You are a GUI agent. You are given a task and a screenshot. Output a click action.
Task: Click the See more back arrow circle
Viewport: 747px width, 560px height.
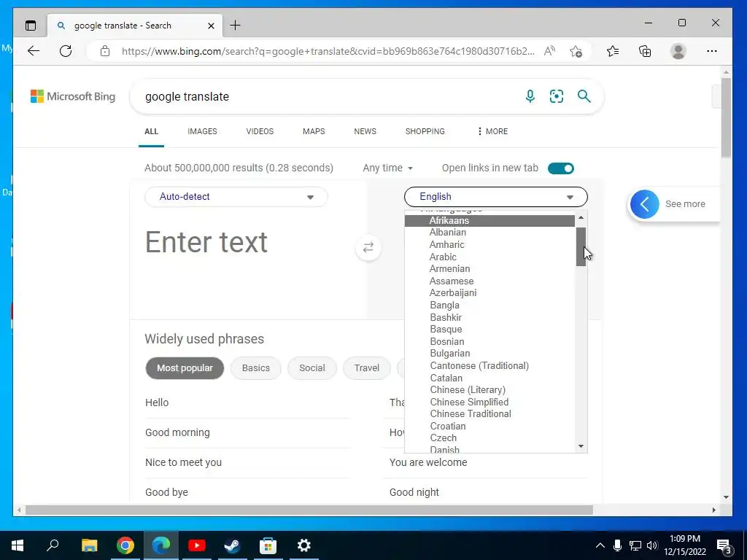645,204
